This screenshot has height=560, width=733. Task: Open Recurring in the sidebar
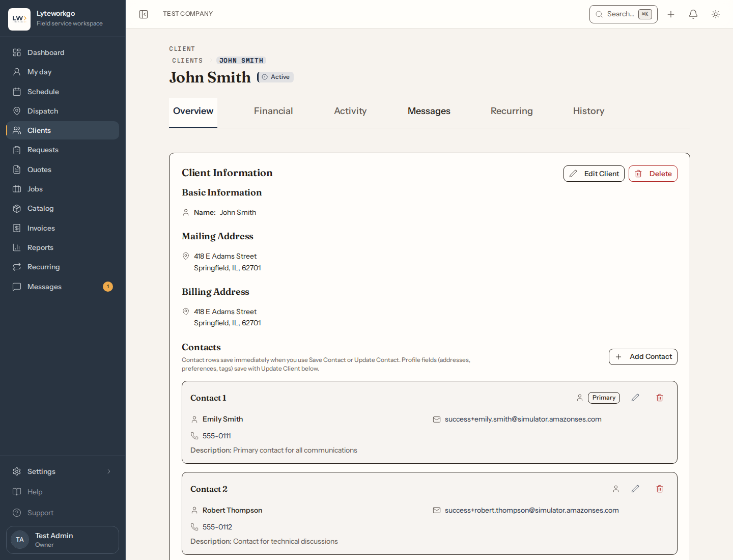click(x=63, y=267)
